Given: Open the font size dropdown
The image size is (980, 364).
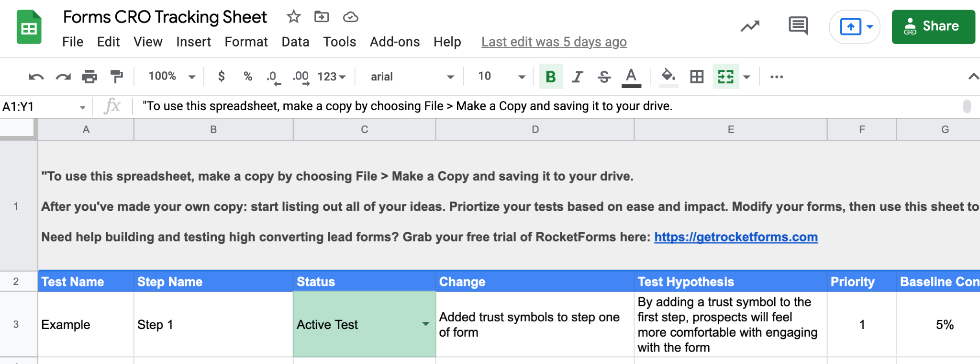Looking at the screenshot, I should tap(521, 77).
